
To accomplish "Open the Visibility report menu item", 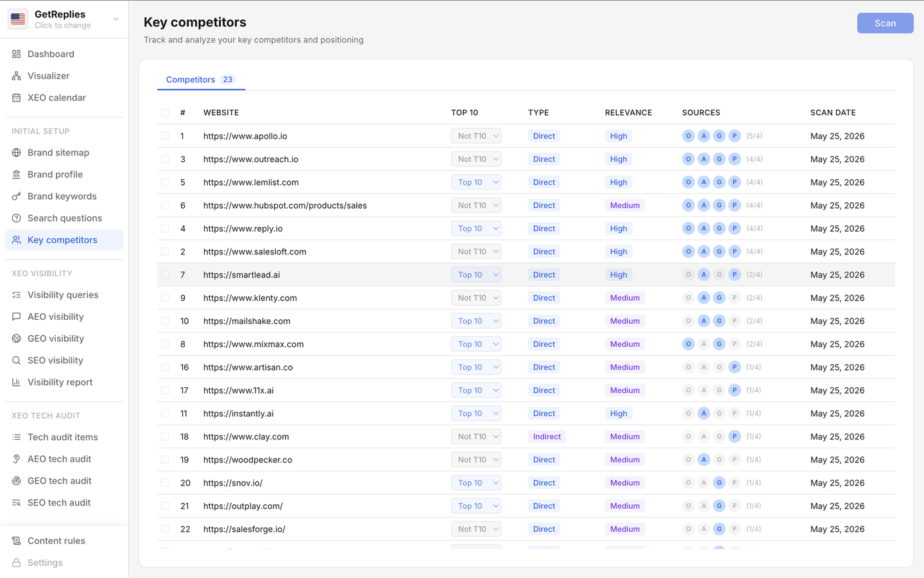I will click(x=64, y=382).
